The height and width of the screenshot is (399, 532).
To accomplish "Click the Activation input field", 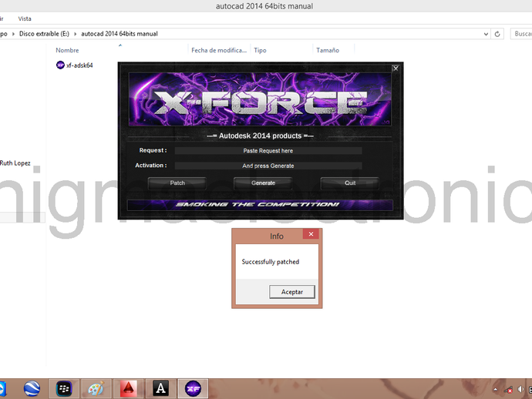I will point(268,166).
